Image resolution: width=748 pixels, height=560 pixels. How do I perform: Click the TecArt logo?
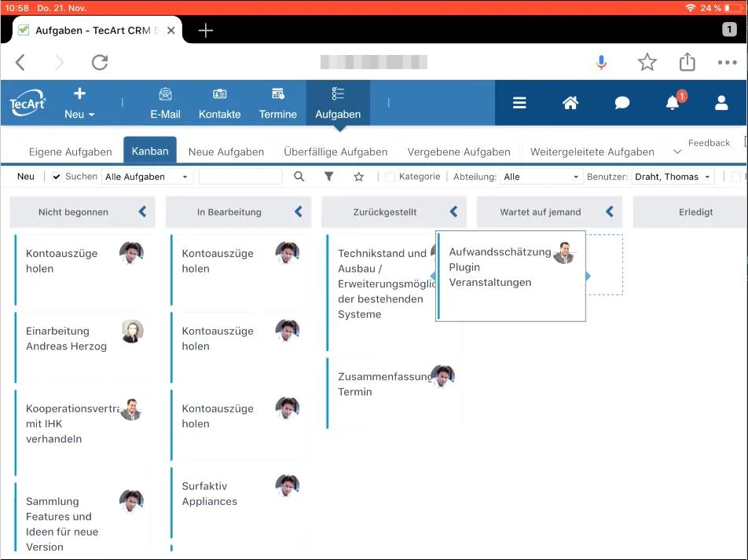(x=27, y=103)
